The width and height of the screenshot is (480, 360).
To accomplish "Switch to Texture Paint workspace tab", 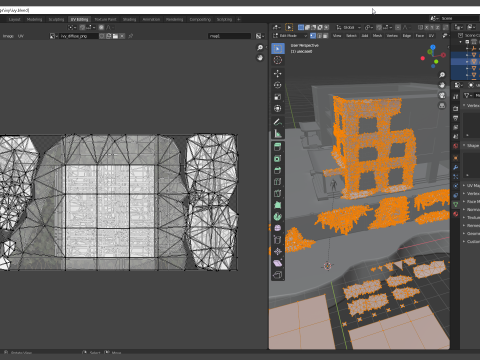I will tap(105, 19).
